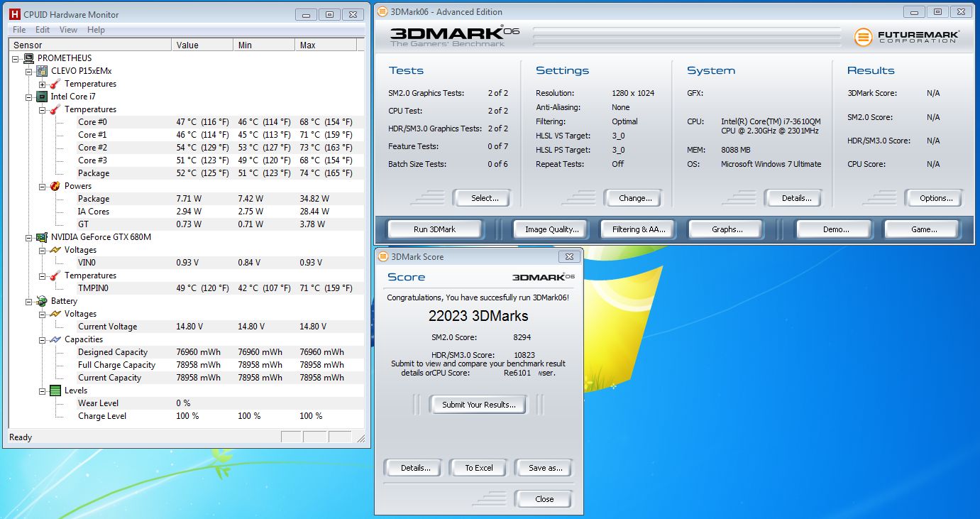Click Change under Settings section
Viewport: 980px width, 519px height.
[635, 198]
